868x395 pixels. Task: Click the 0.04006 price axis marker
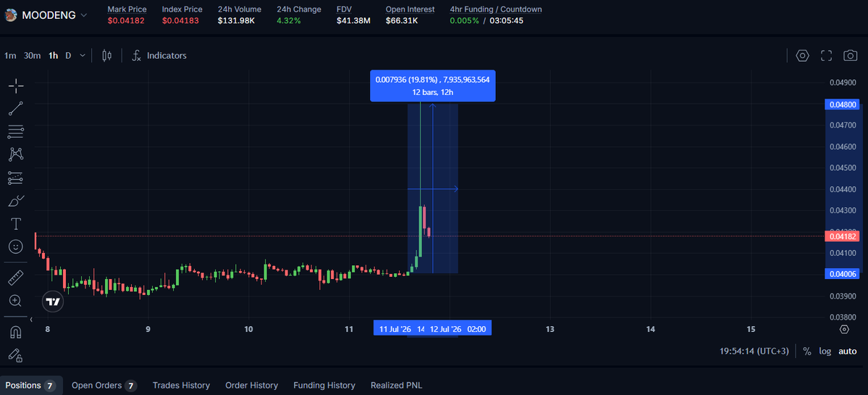coord(843,274)
